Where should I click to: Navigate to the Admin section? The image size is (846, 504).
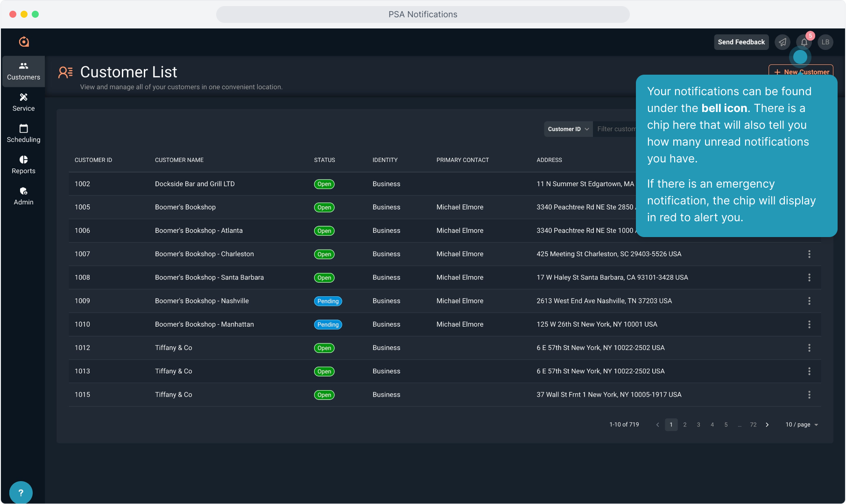click(x=23, y=196)
